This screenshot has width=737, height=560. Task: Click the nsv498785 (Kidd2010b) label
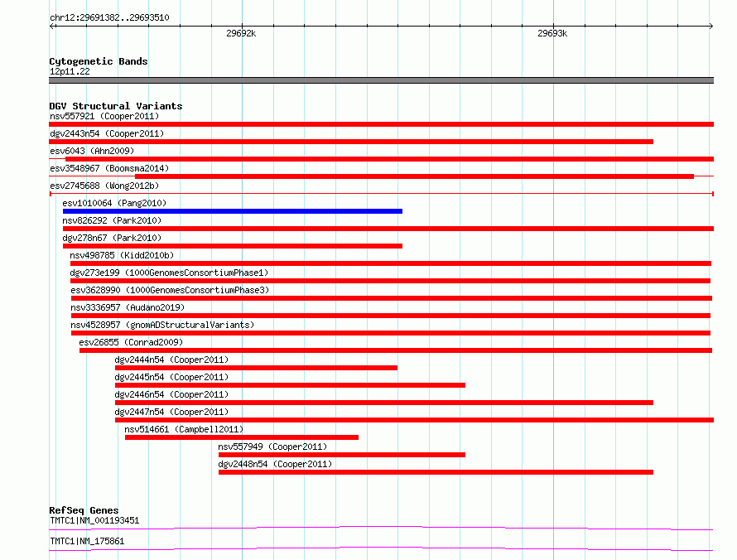(122, 255)
